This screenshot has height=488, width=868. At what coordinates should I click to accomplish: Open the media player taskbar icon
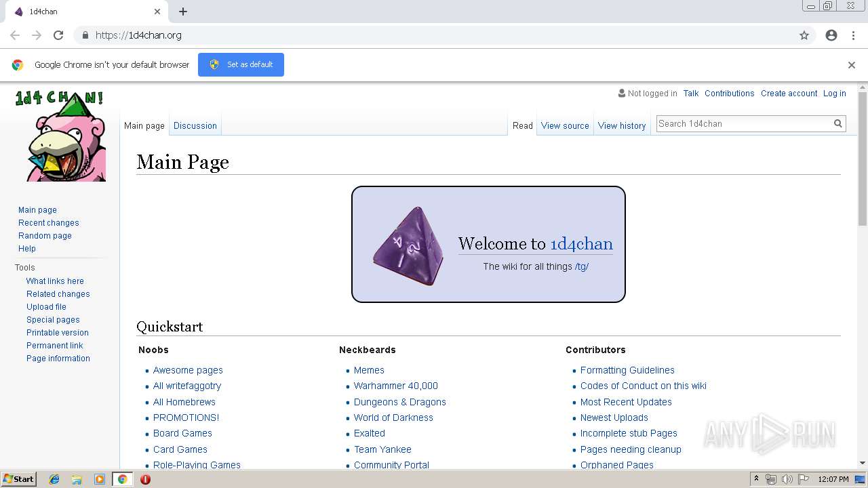coord(100,479)
